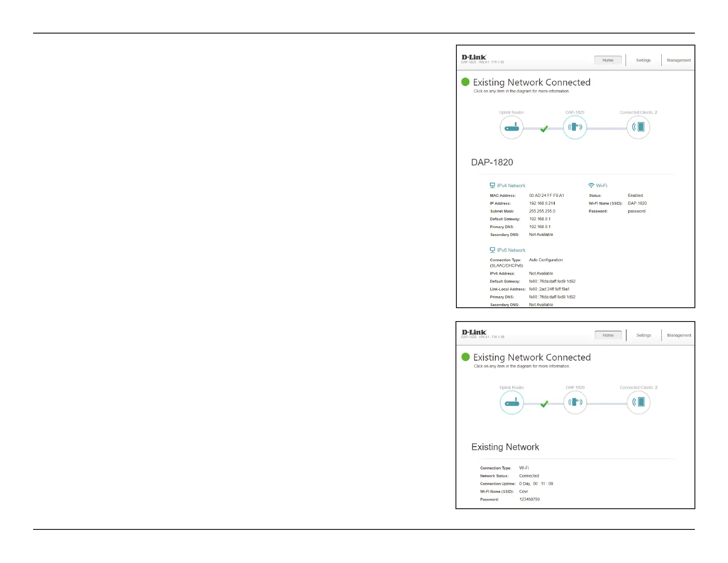728x563 pixels.
Task: Click the Connection Type value 'Wi-Fi' under Existing Network
Action: 524,468
